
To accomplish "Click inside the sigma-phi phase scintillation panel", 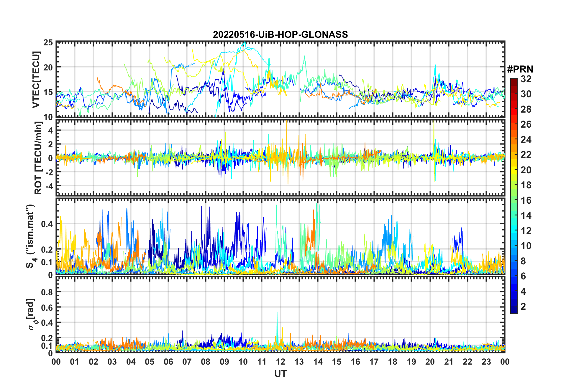I will pyautogui.click(x=280, y=314).
